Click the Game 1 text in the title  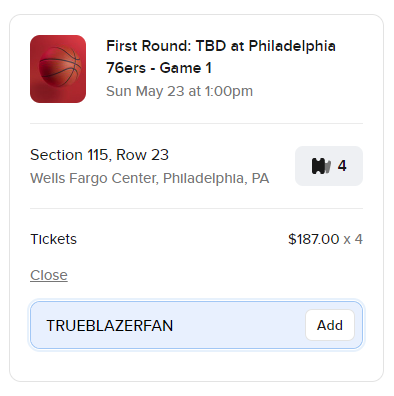click(x=186, y=68)
